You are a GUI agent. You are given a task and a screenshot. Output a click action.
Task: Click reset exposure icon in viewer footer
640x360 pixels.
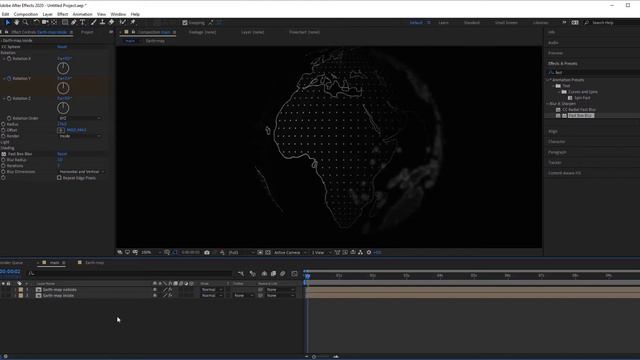(x=369, y=253)
